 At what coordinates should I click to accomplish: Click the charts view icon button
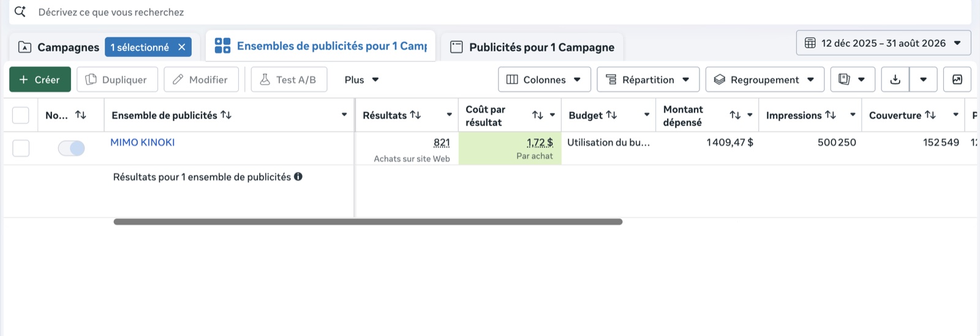(x=957, y=80)
